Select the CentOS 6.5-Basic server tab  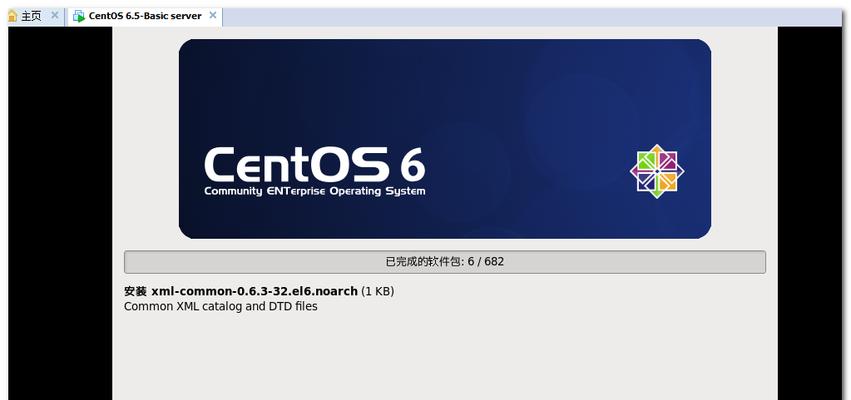(x=144, y=16)
